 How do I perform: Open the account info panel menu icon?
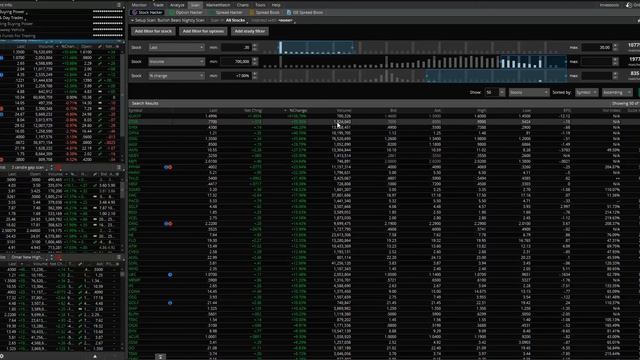click(x=119, y=5)
